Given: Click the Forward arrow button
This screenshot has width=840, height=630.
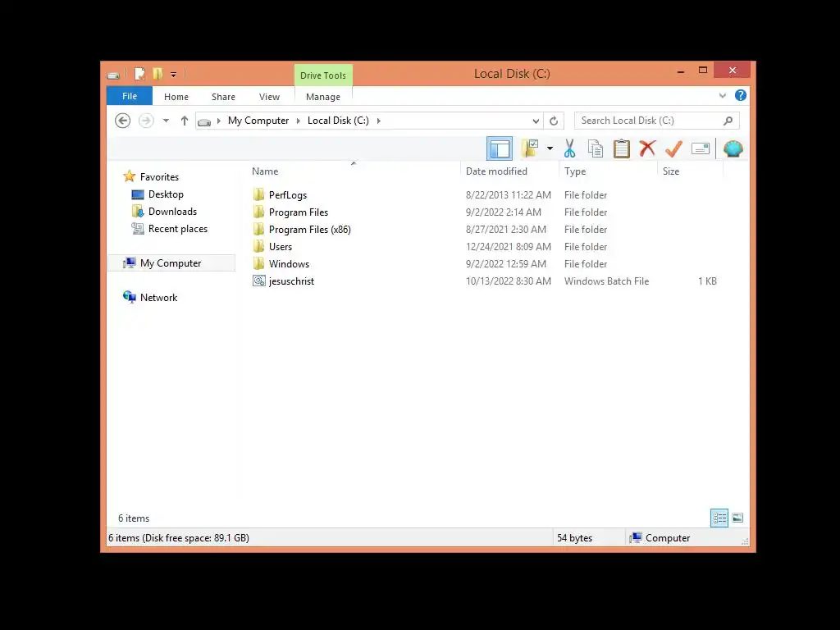Looking at the screenshot, I should [146, 121].
